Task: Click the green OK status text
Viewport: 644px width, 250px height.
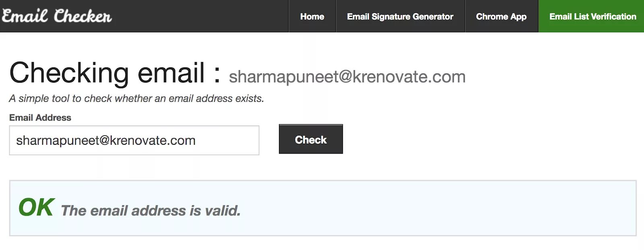Action: (x=36, y=208)
